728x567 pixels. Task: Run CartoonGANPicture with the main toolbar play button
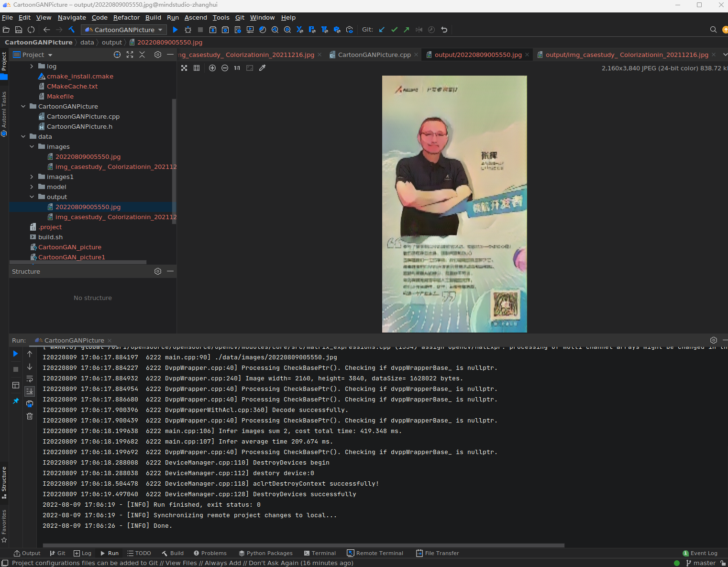(x=175, y=30)
